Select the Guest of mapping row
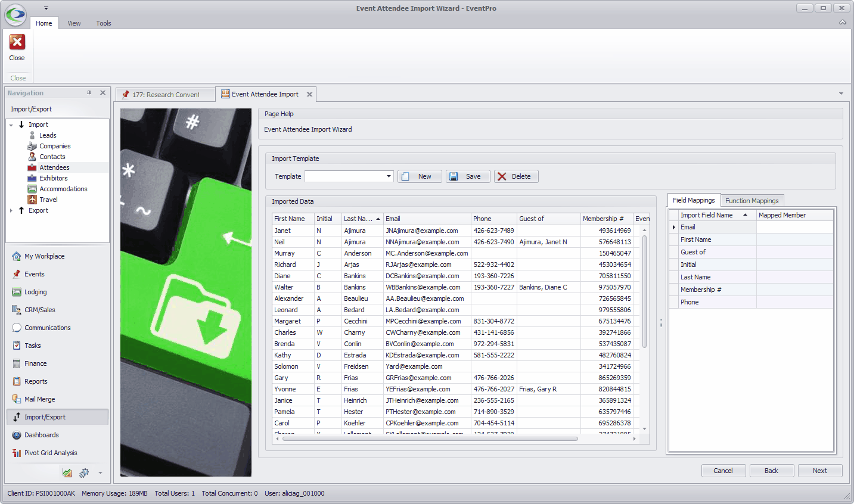This screenshot has width=854, height=504. [x=751, y=252]
